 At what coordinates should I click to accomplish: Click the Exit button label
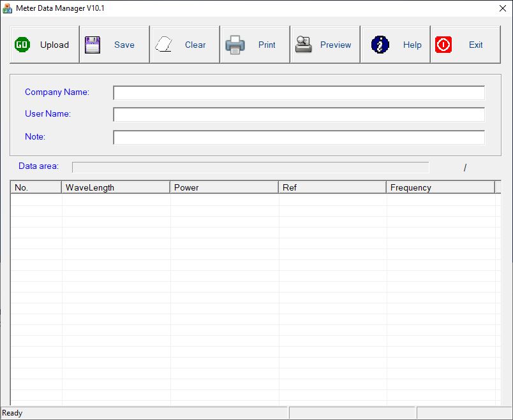tap(475, 45)
